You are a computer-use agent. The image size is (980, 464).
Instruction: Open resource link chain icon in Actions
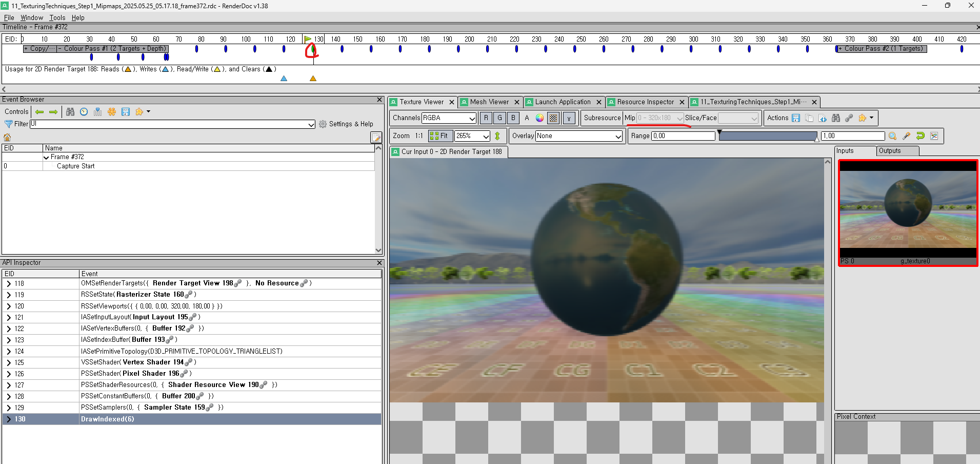tap(849, 118)
